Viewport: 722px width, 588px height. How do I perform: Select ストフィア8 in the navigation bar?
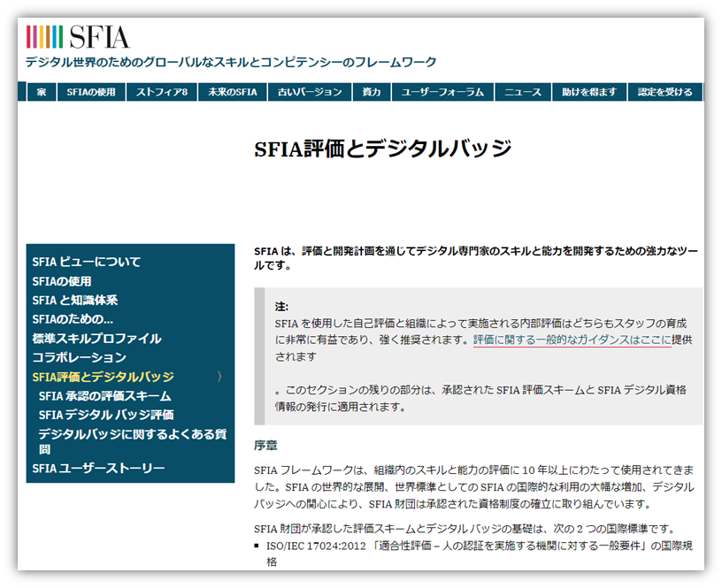162,92
